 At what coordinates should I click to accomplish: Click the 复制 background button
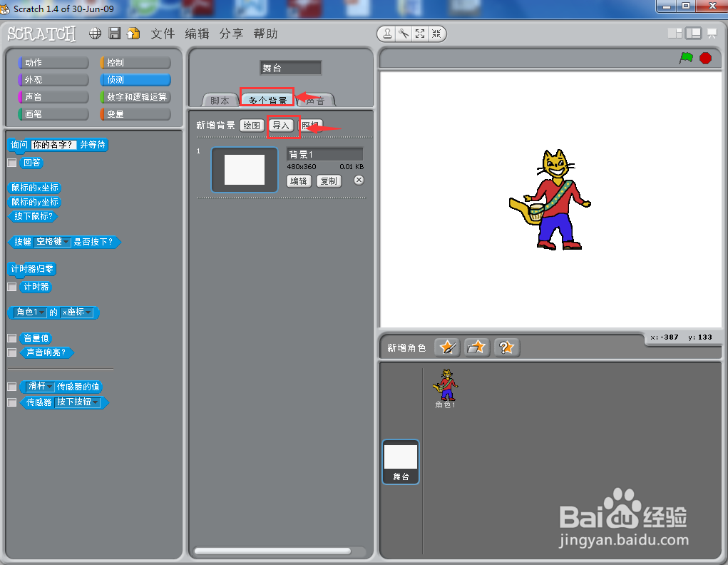point(329,180)
